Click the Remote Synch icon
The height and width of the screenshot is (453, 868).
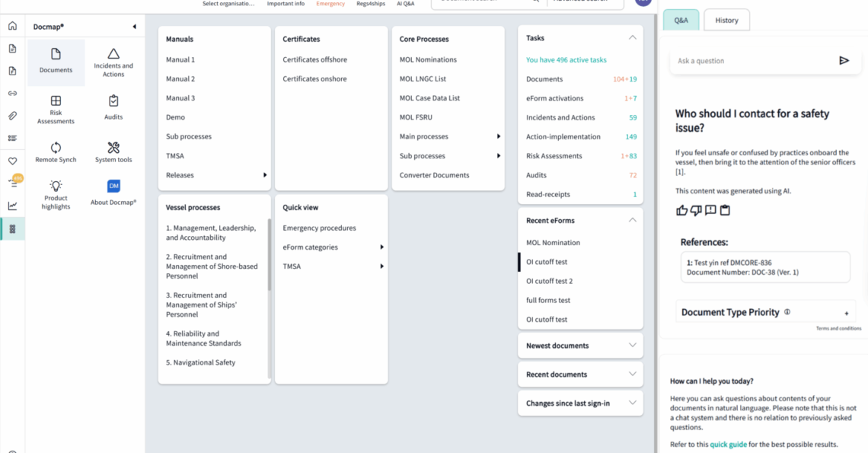56,148
